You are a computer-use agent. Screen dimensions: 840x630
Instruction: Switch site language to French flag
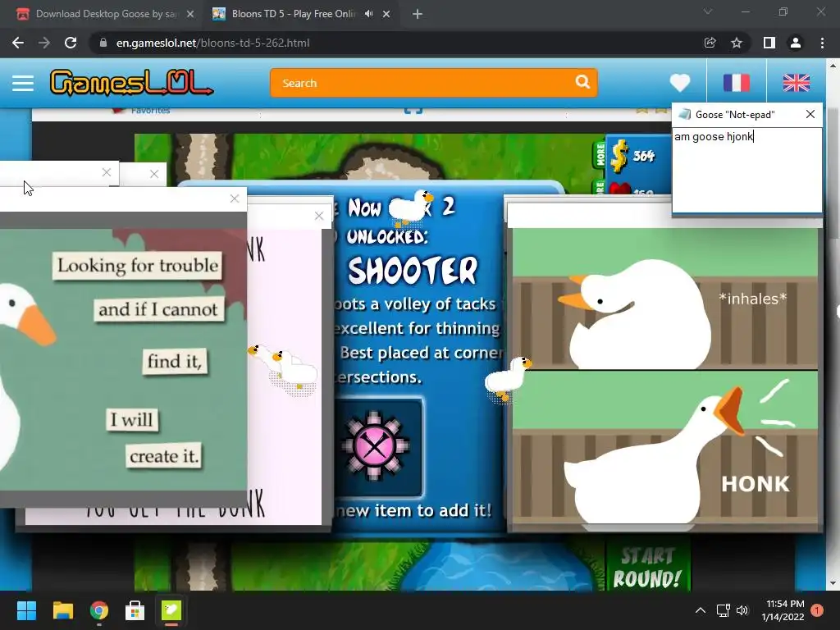coord(736,83)
